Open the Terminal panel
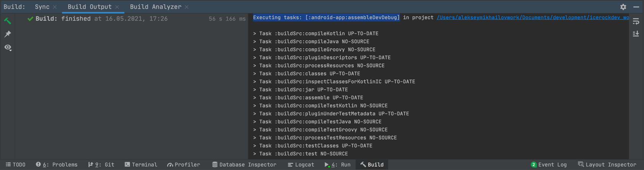The image size is (644, 170). pos(141,165)
